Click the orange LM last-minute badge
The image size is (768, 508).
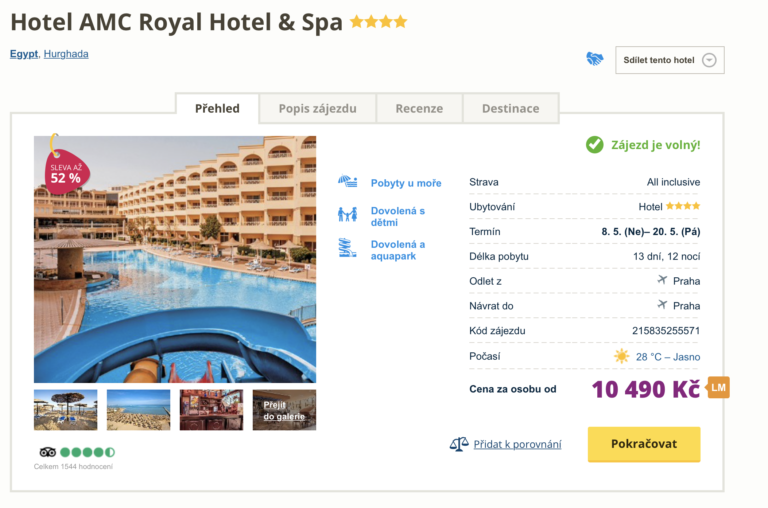coord(718,387)
